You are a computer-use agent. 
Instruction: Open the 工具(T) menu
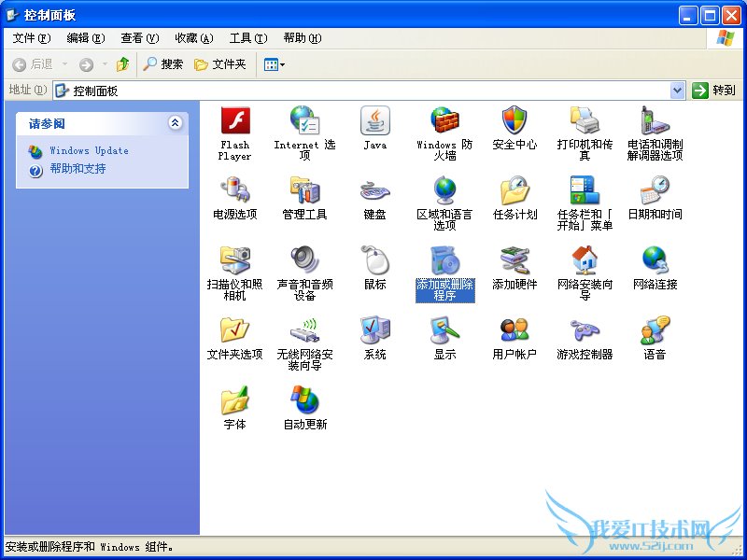[x=248, y=38]
